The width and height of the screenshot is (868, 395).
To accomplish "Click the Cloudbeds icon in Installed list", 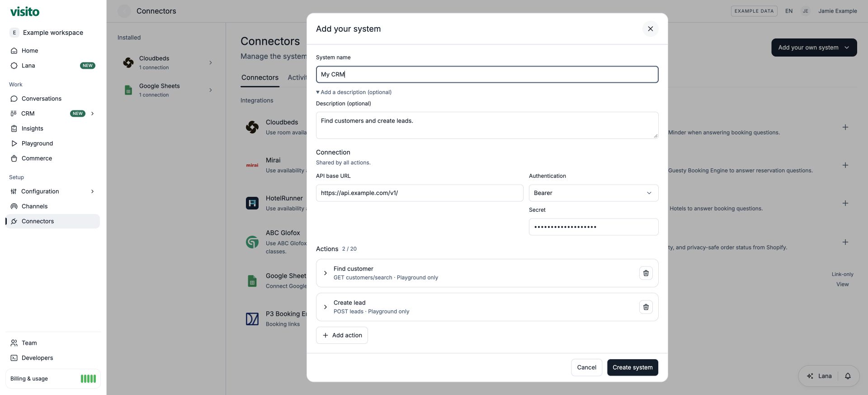I will (128, 62).
